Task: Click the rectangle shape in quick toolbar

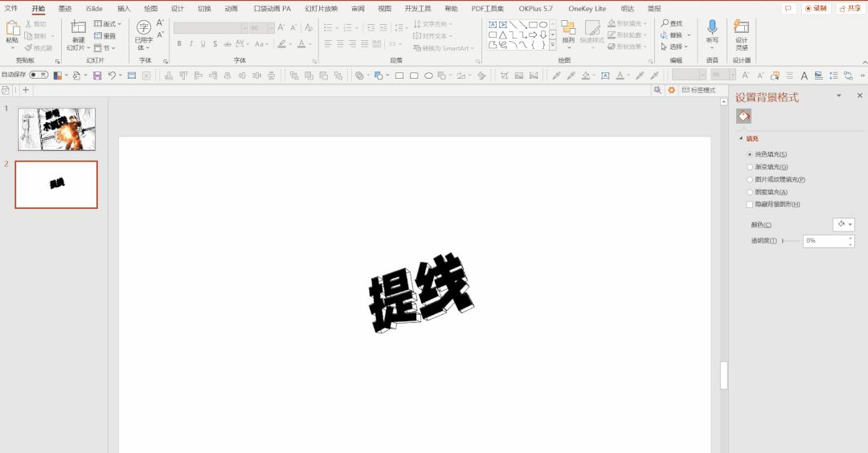Action: pos(399,75)
